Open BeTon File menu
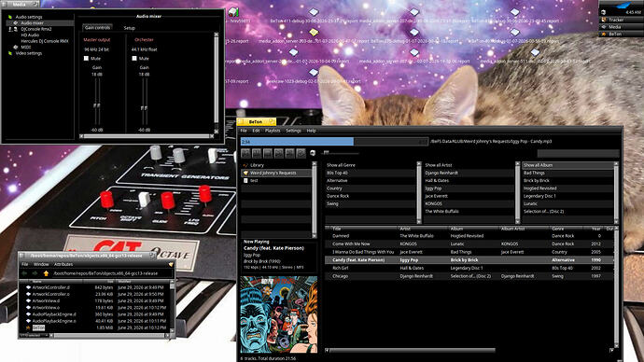Image resolution: width=644 pixels, height=362 pixels. tap(244, 131)
